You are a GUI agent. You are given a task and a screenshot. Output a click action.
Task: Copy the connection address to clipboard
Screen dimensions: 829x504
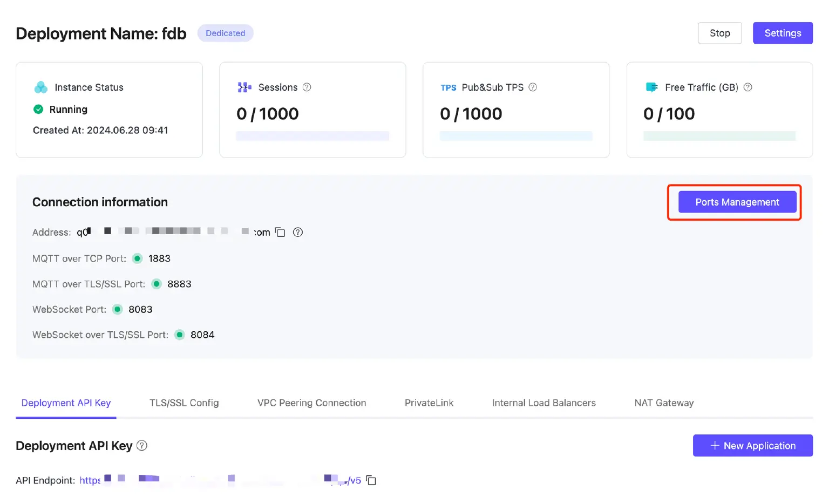tap(280, 232)
